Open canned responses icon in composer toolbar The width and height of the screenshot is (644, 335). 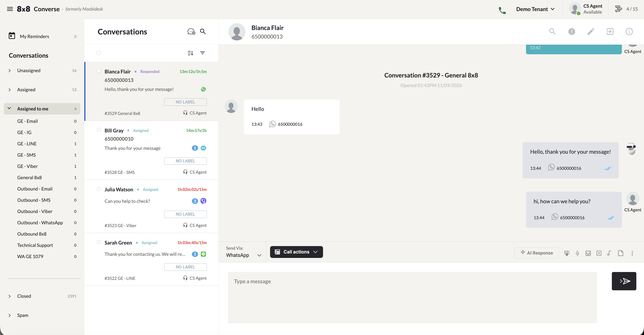[567, 253]
